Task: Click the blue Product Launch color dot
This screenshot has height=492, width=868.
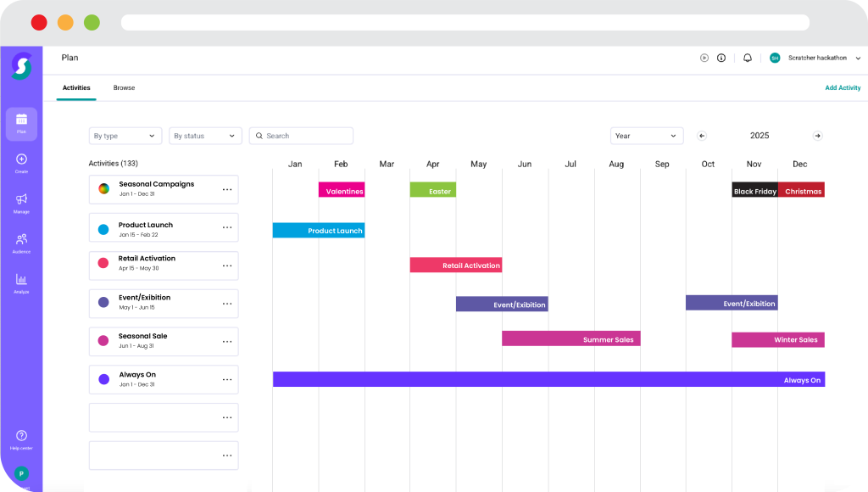Action: 103,229
